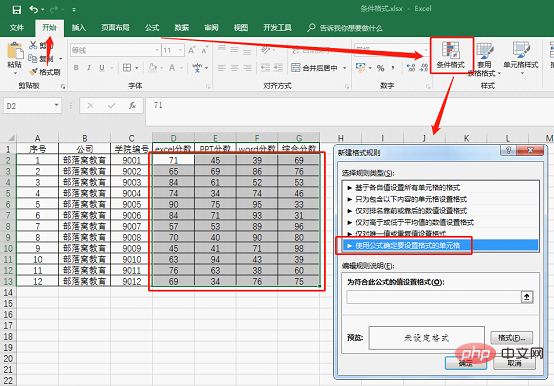554x386 pixels.
Task: Click the Paste clipboard icon
Action: (15, 51)
